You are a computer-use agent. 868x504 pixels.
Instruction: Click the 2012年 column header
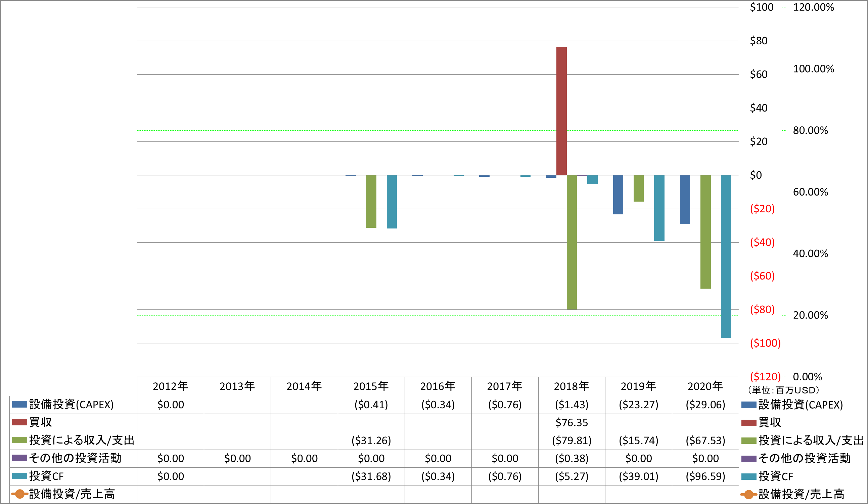(x=171, y=386)
